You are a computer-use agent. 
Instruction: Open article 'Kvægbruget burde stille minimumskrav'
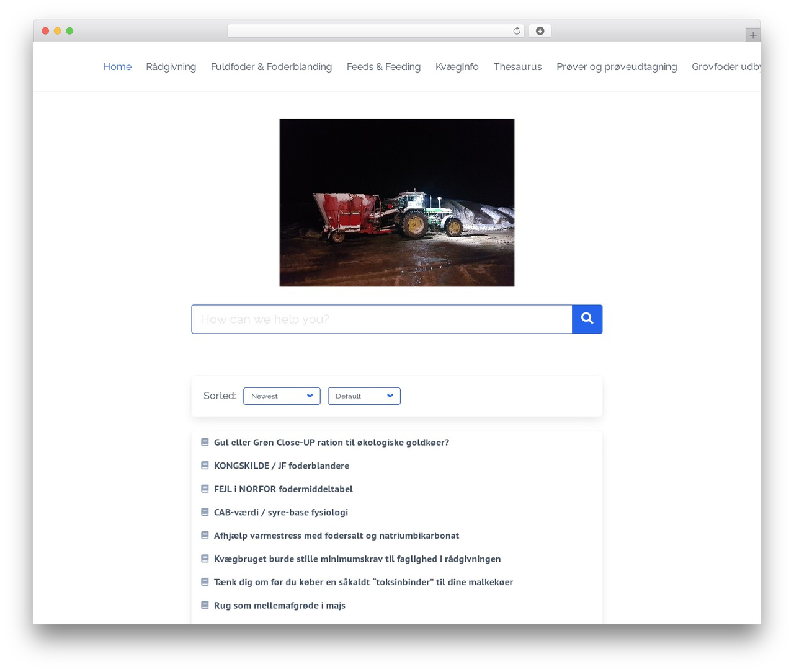click(357, 559)
